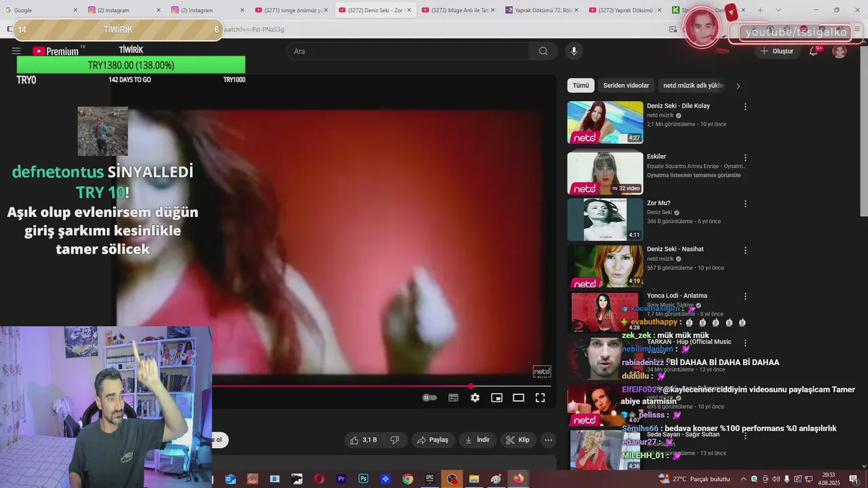
Task: Open Outlook from the taskbar
Action: 230,479
